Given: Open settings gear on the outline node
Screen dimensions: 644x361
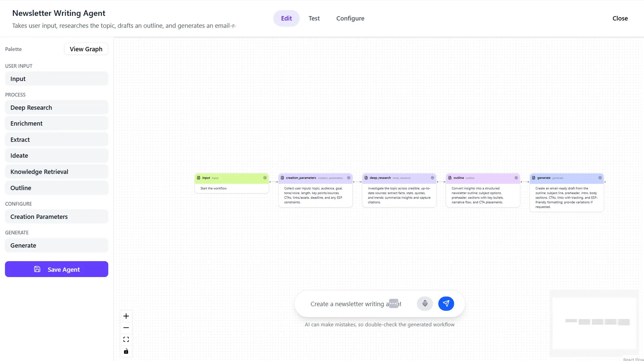Looking at the screenshot, I should click(516, 178).
